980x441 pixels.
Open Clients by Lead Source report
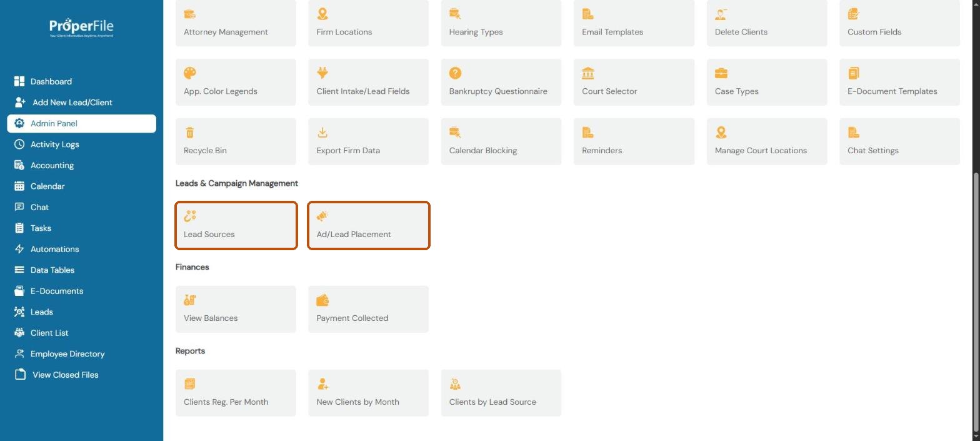pos(501,393)
